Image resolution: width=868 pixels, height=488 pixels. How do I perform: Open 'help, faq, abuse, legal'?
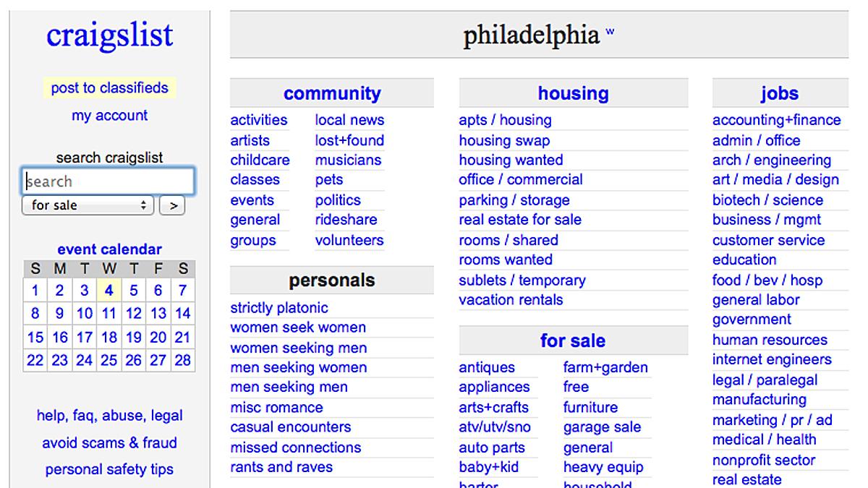[x=109, y=416]
